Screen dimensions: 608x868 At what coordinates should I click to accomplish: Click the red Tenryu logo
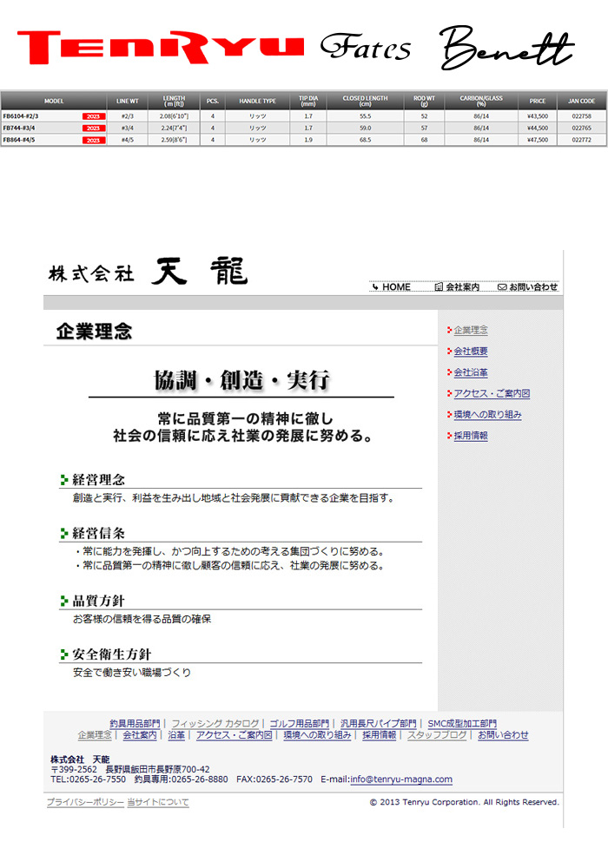coord(161,47)
